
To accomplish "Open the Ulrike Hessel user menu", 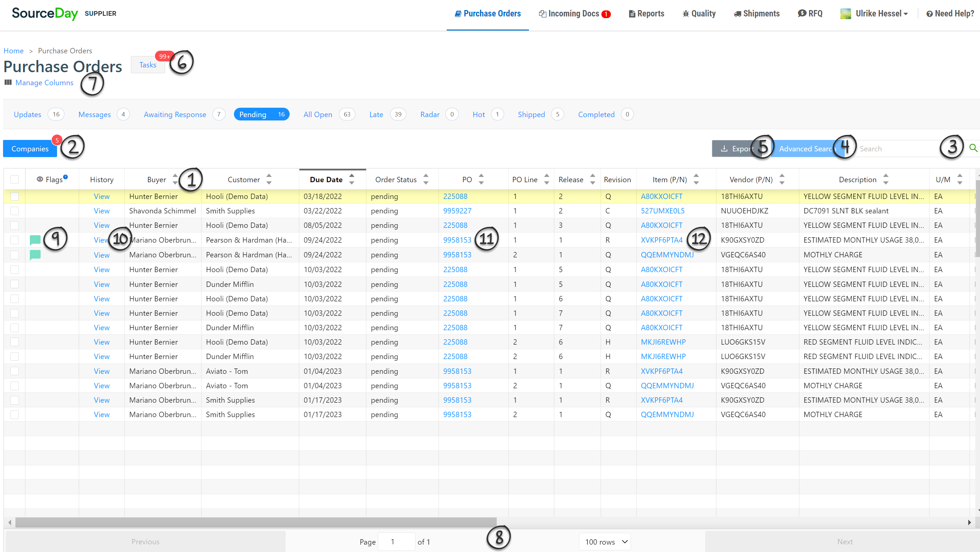I will click(874, 14).
